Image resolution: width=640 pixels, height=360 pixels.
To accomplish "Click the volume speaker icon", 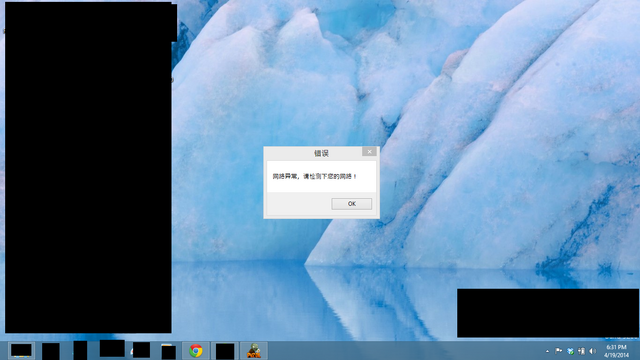I will click(593, 351).
